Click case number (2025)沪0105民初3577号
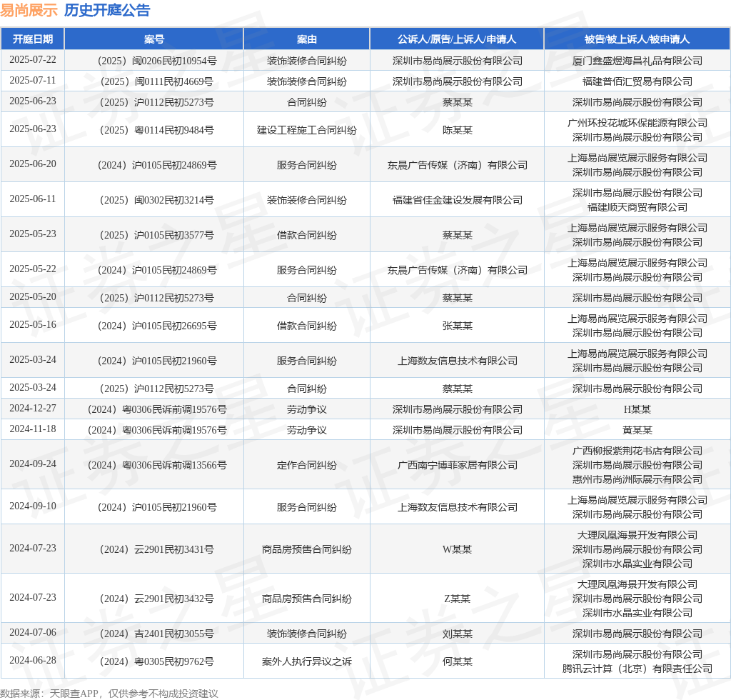Viewport: 731px width, 700px height. tap(157, 235)
